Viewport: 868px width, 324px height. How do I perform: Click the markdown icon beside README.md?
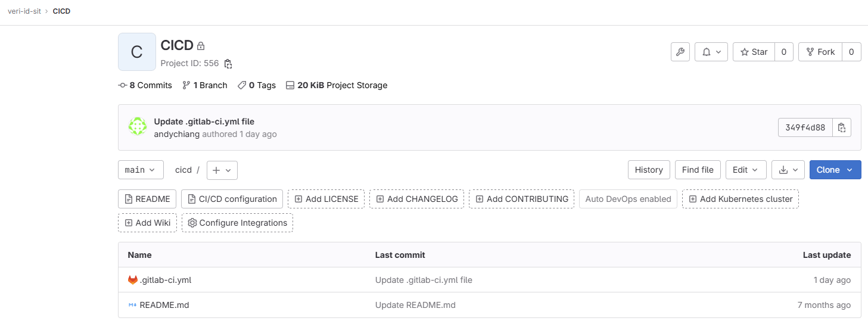132,305
